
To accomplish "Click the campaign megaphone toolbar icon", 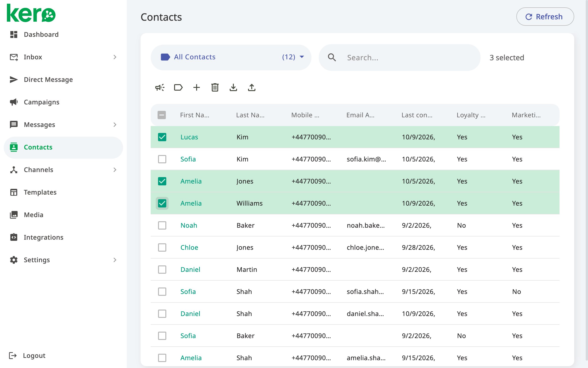I will click(x=160, y=87).
